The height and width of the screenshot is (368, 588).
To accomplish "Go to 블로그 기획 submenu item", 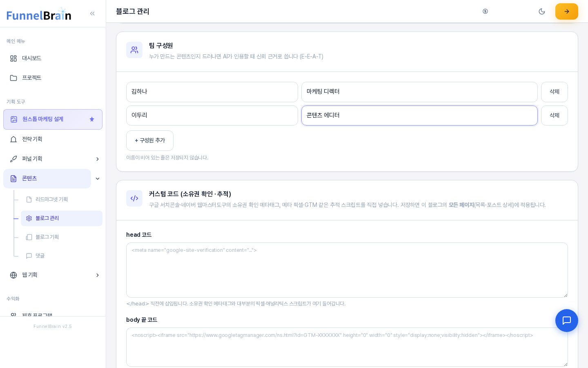I will (62, 237).
